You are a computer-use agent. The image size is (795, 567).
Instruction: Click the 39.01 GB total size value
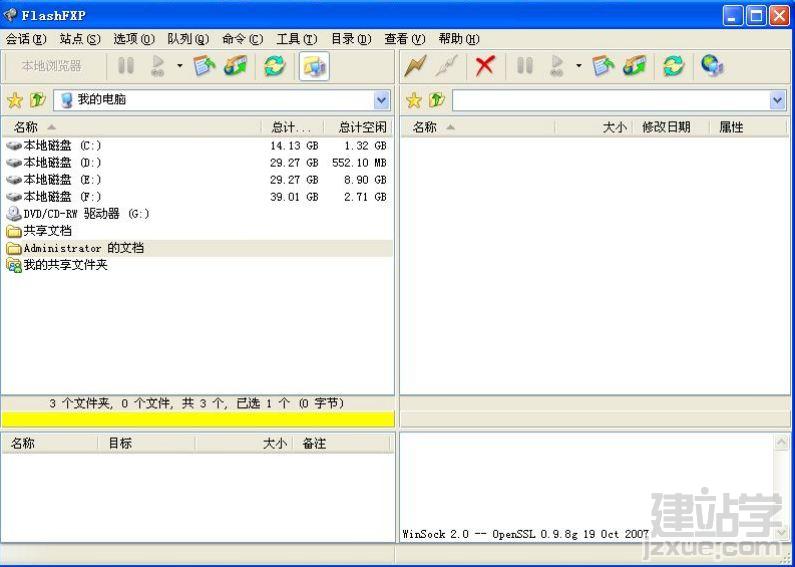[x=294, y=197]
